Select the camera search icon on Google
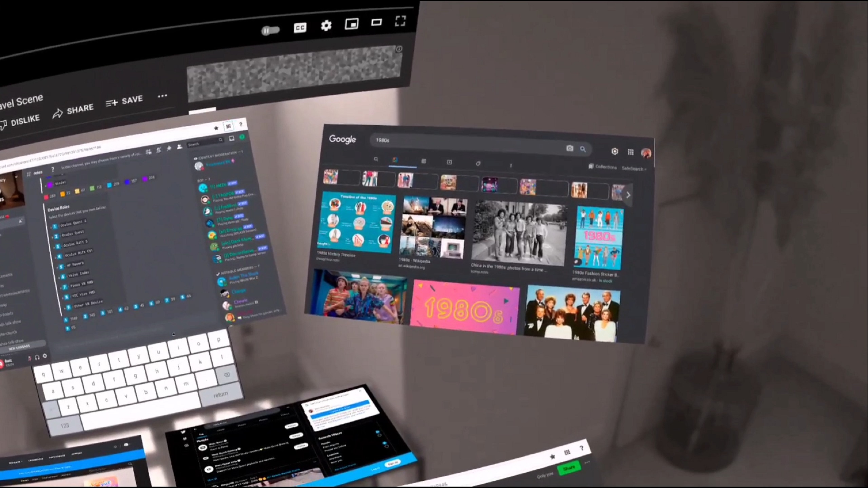 (569, 149)
